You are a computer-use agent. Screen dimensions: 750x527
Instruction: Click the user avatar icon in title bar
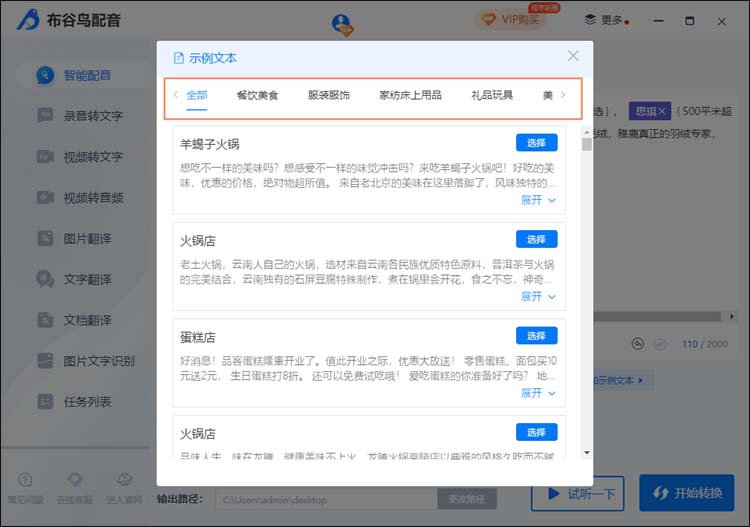pyautogui.click(x=342, y=22)
